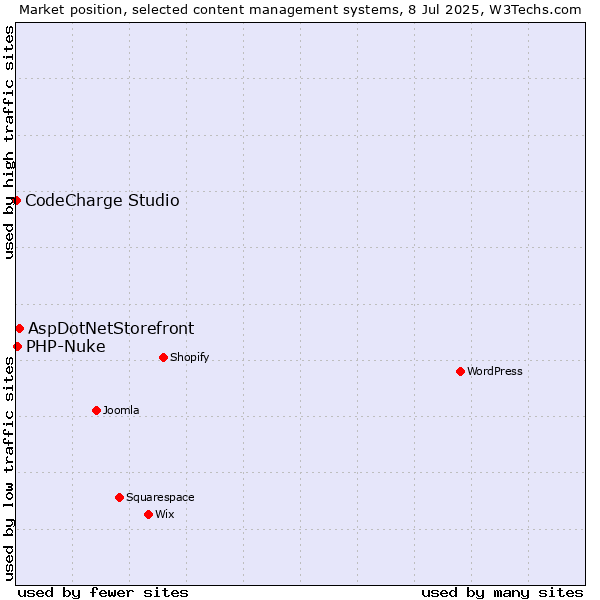Screen dimensions: 600x600
Task: Click the 'Shopify' label text
Action: coord(189,357)
